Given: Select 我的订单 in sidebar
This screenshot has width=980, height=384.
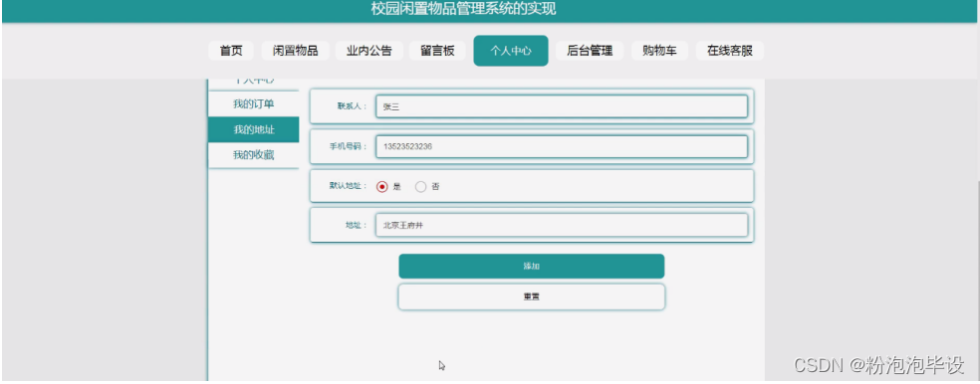Looking at the screenshot, I should 253,103.
